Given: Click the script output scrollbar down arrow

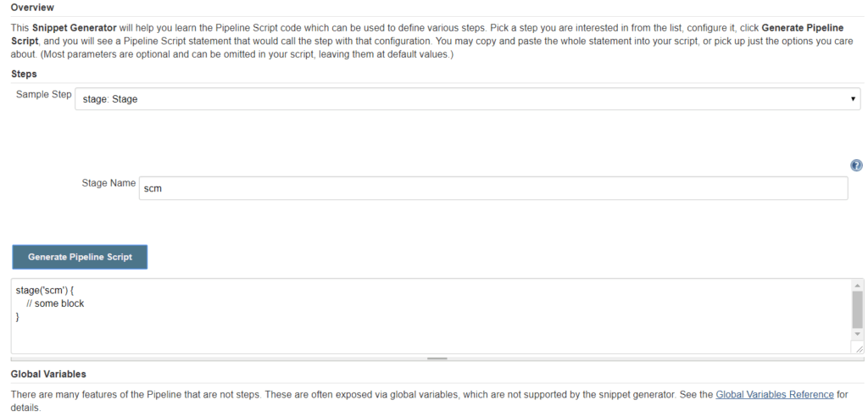Looking at the screenshot, I should pyautogui.click(x=858, y=335).
